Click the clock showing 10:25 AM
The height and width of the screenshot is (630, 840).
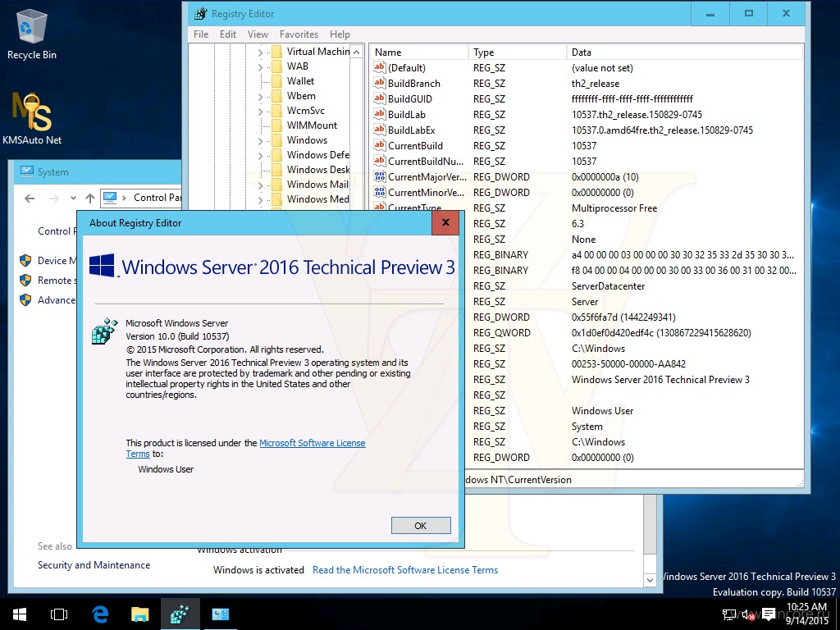pos(807,607)
